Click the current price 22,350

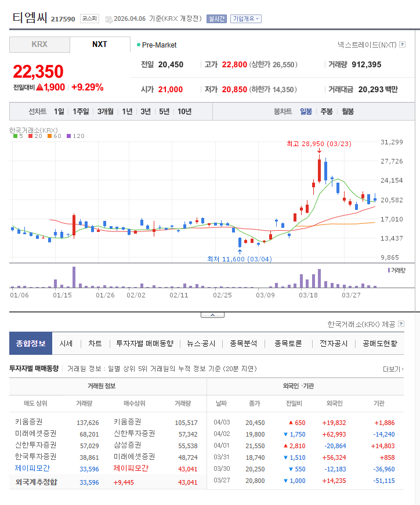pos(38,71)
